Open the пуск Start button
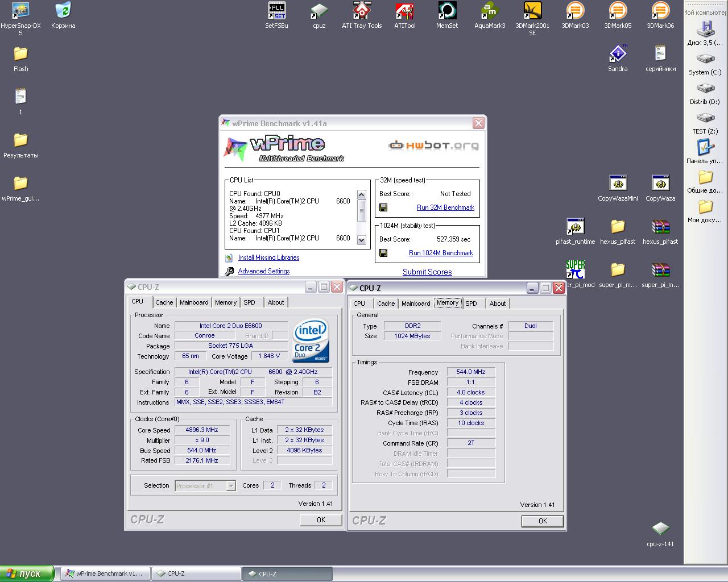This screenshot has width=728, height=582. 27,573
